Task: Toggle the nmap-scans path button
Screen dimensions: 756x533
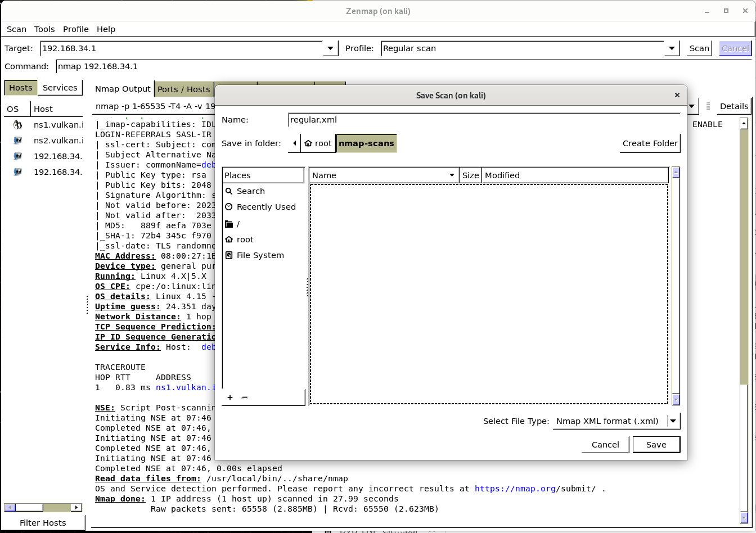Action: (366, 143)
